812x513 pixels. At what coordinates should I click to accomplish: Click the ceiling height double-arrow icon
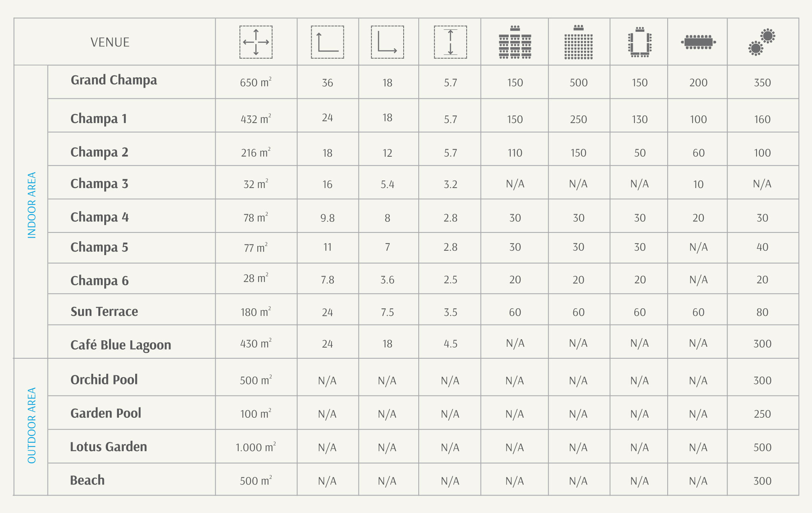point(450,42)
